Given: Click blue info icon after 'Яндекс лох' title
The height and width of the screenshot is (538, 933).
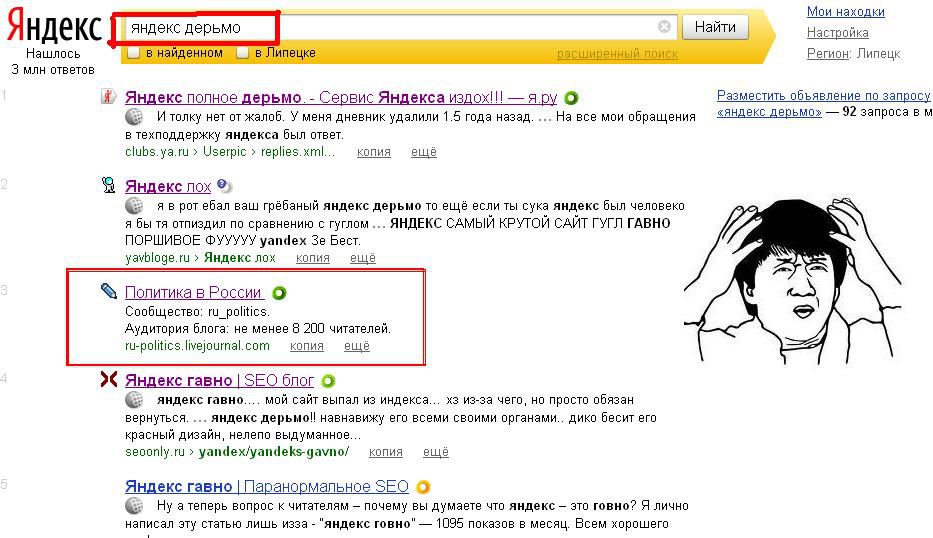Looking at the screenshot, I should [x=224, y=186].
